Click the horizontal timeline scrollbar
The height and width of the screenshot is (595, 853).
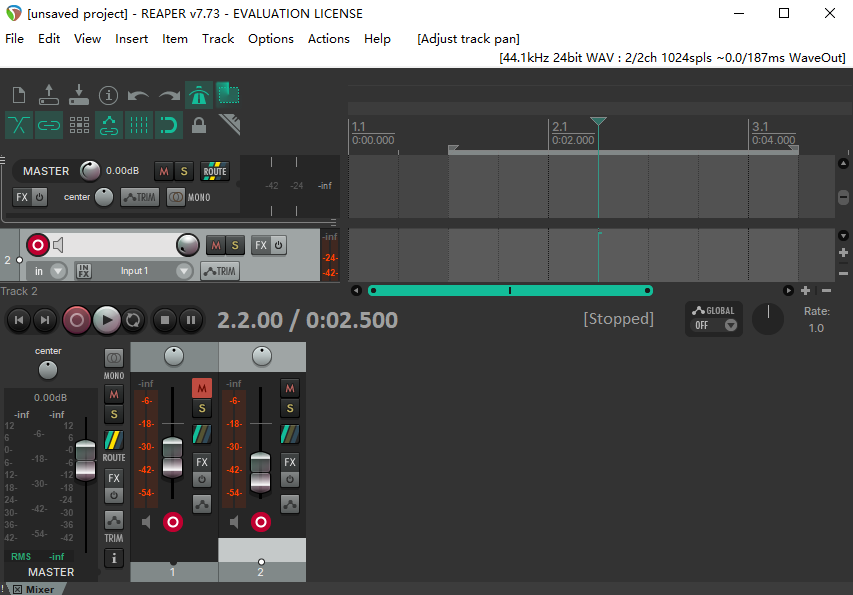click(x=510, y=290)
